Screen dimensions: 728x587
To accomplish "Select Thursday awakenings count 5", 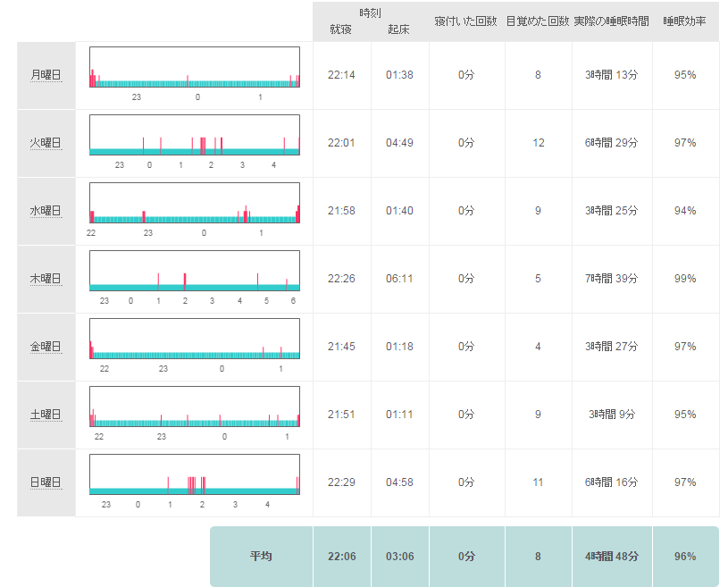I will pos(538,279).
